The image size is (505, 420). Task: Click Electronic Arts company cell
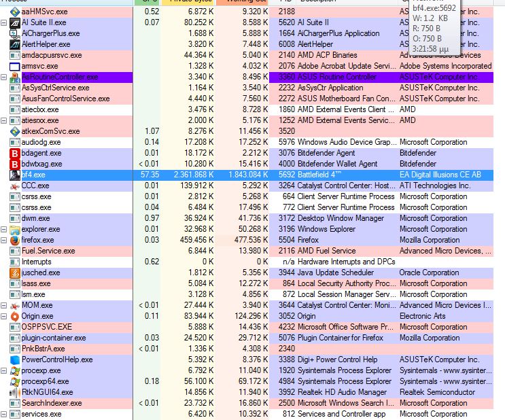click(422, 316)
